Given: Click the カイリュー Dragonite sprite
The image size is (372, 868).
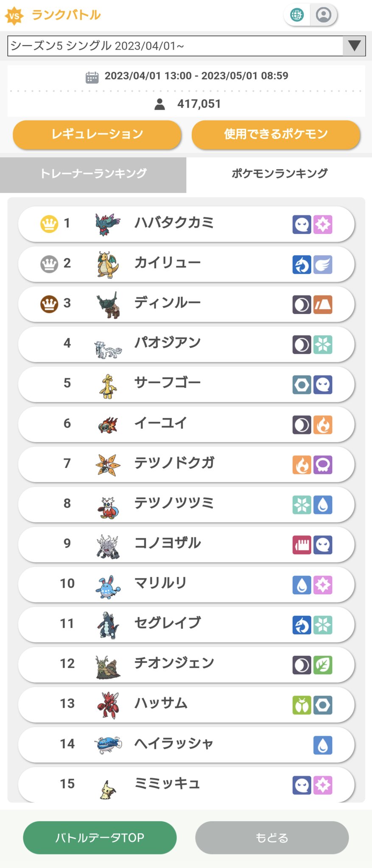Looking at the screenshot, I should coord(108,264).
